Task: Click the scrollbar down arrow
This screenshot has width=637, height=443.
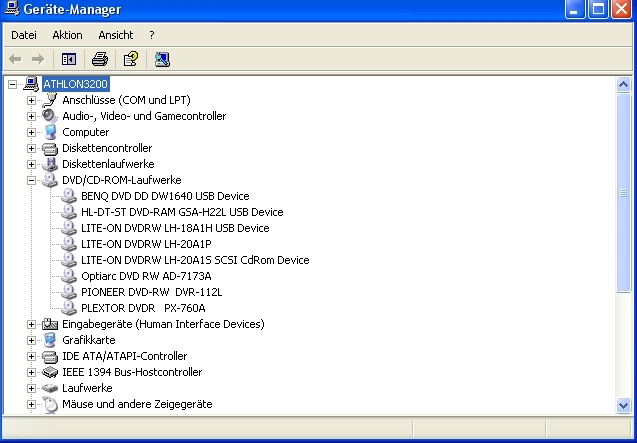Action: point(624,405)
